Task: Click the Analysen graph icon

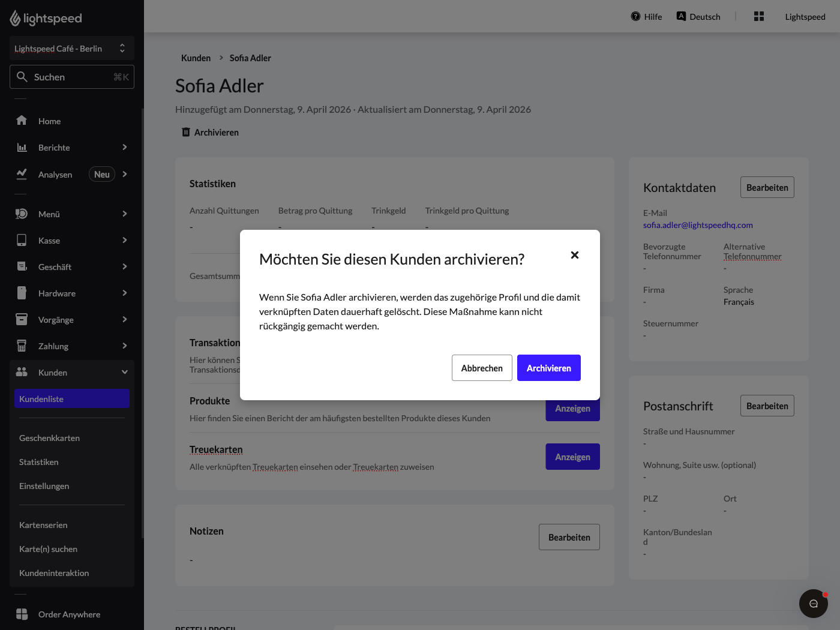Action: [22, 174]
